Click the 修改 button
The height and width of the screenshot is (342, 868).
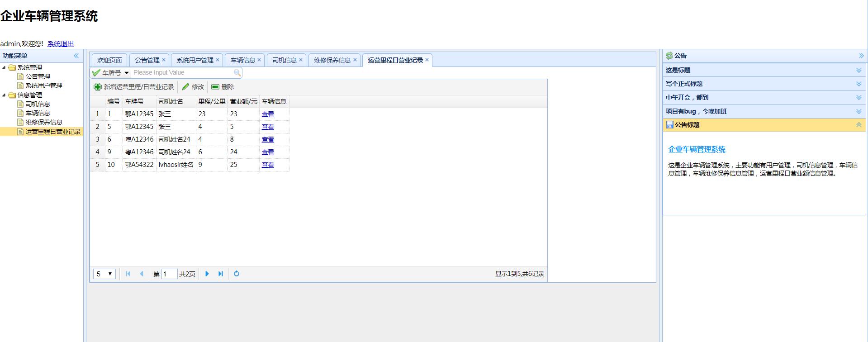[x=193, y=87]
